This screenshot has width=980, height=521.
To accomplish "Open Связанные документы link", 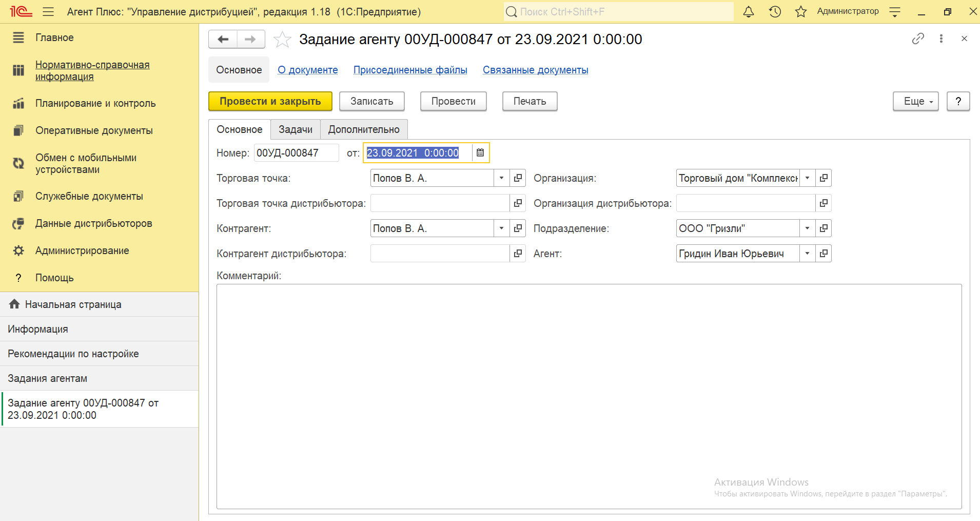I will click(x=536, y=70).
